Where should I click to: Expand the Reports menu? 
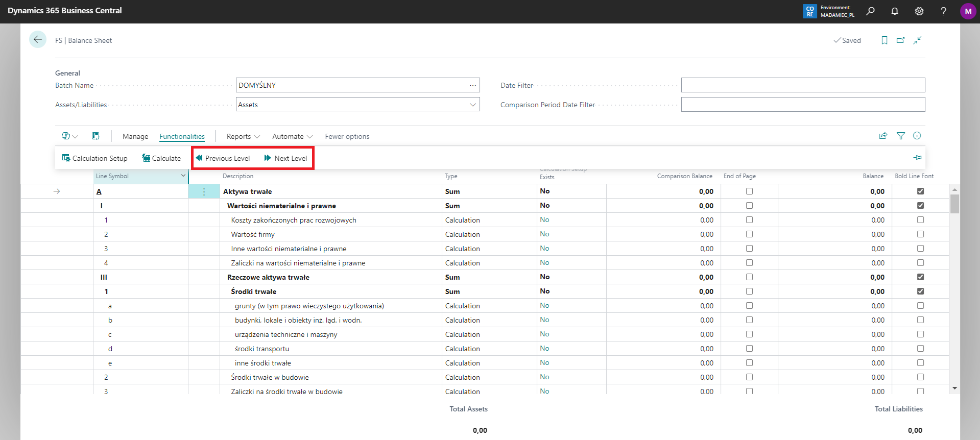click(x=243, y=136)
